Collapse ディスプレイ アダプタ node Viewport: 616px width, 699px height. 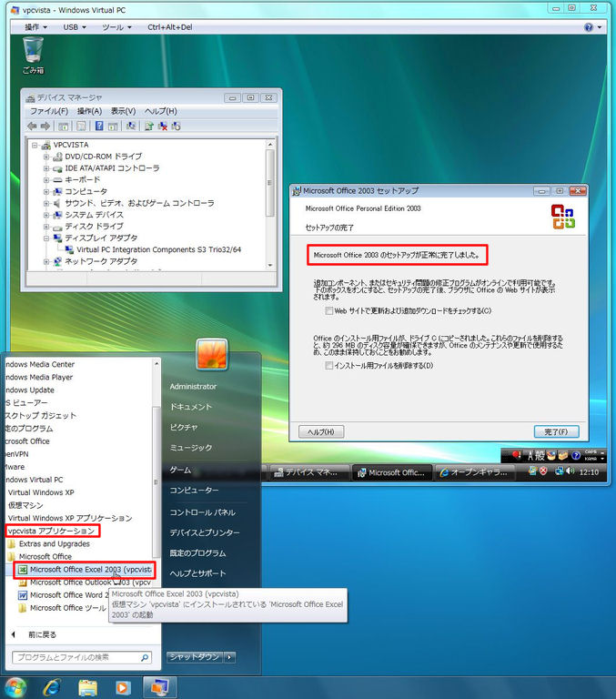click(x=45, y=238)
